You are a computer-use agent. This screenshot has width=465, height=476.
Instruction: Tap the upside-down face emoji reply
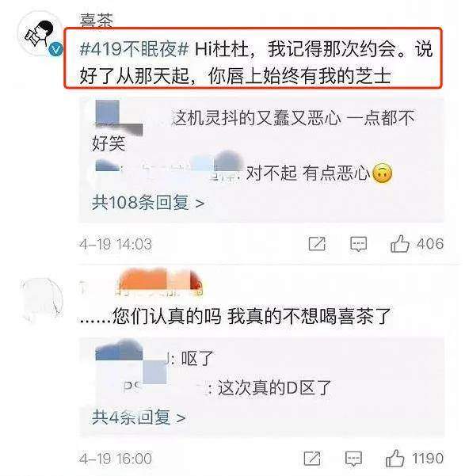tap(382, 173)
